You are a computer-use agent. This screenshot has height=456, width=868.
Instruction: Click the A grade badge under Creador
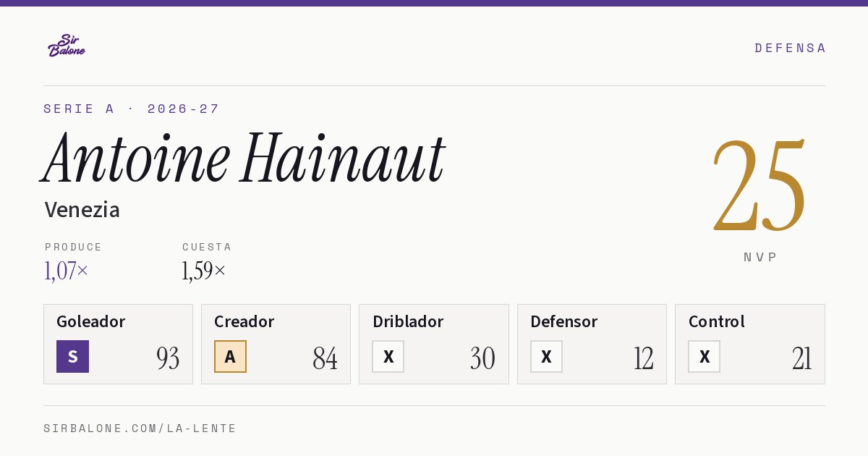pyautogui.click(x=230, y=356)
